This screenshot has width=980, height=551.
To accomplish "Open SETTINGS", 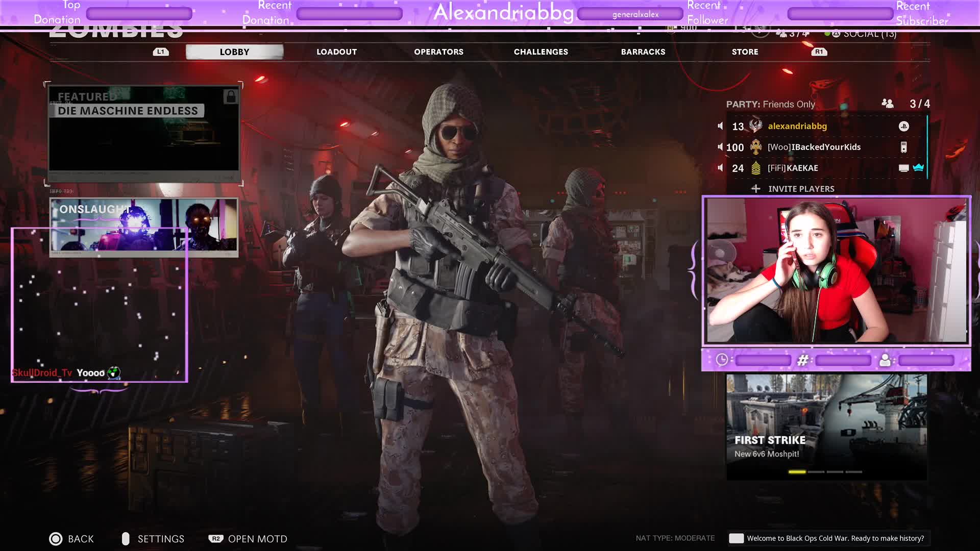I will pyautogui.click(x=161, y=539).
